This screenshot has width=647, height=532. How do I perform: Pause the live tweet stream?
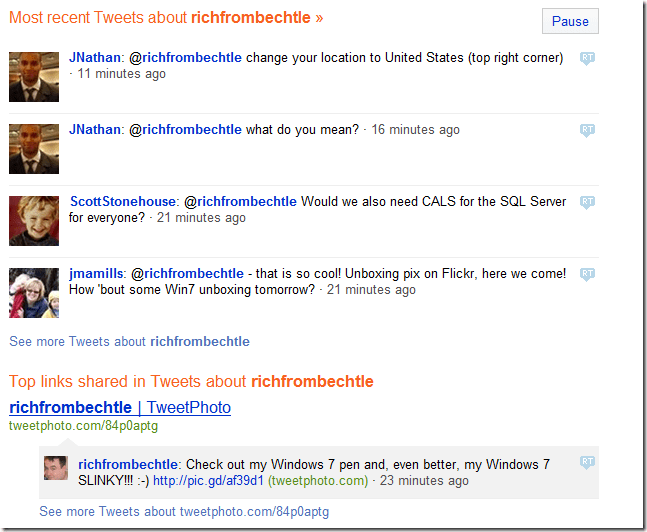(570, 21)
